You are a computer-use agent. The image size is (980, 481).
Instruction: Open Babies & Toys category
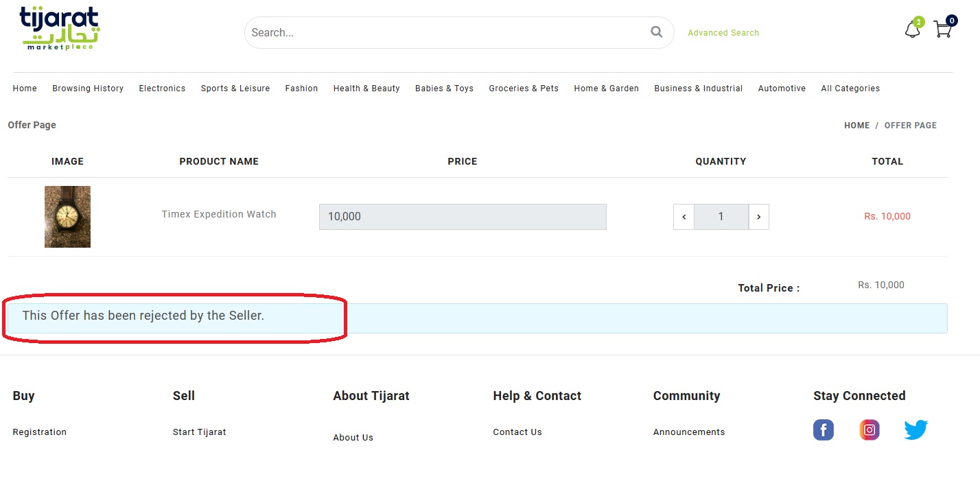point(444,89)
